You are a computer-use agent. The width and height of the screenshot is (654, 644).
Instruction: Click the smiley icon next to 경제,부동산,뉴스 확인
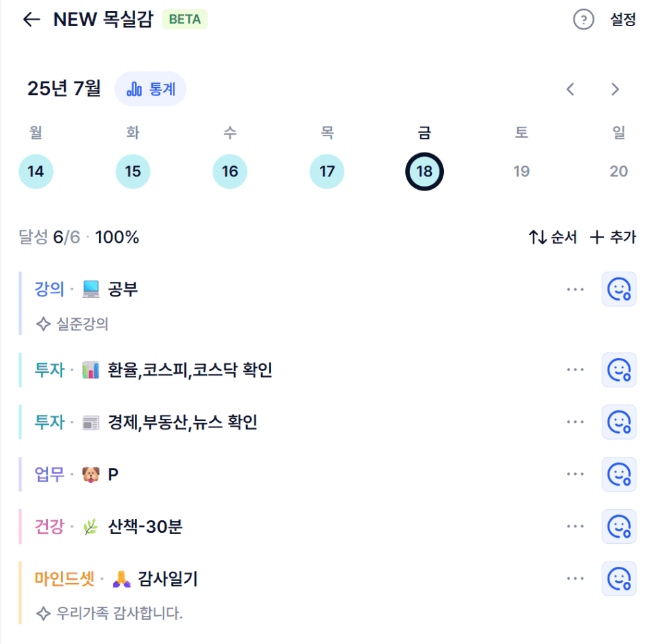coord(619,421)
